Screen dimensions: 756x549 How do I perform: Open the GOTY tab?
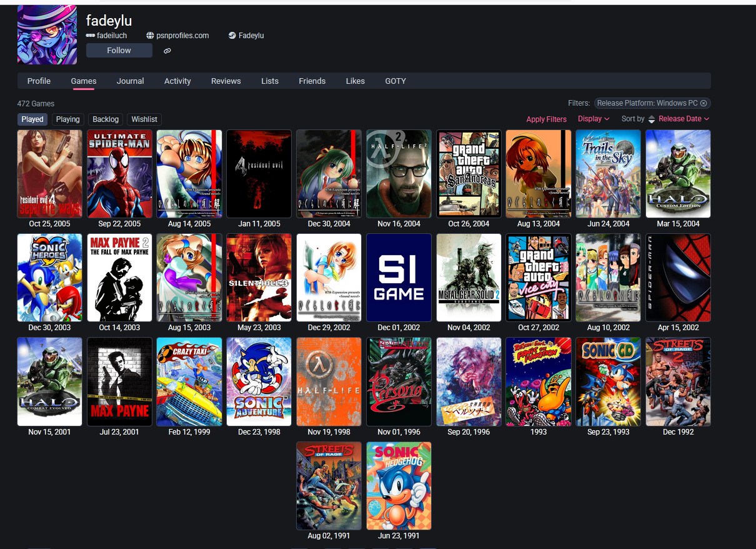pos(395,81)
